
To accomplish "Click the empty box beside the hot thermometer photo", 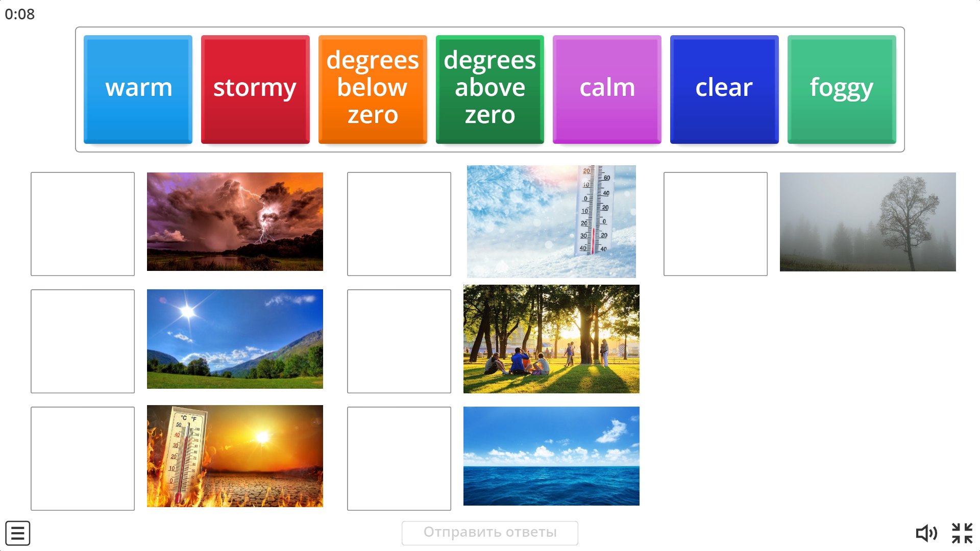I will click(x=83, y=459).
